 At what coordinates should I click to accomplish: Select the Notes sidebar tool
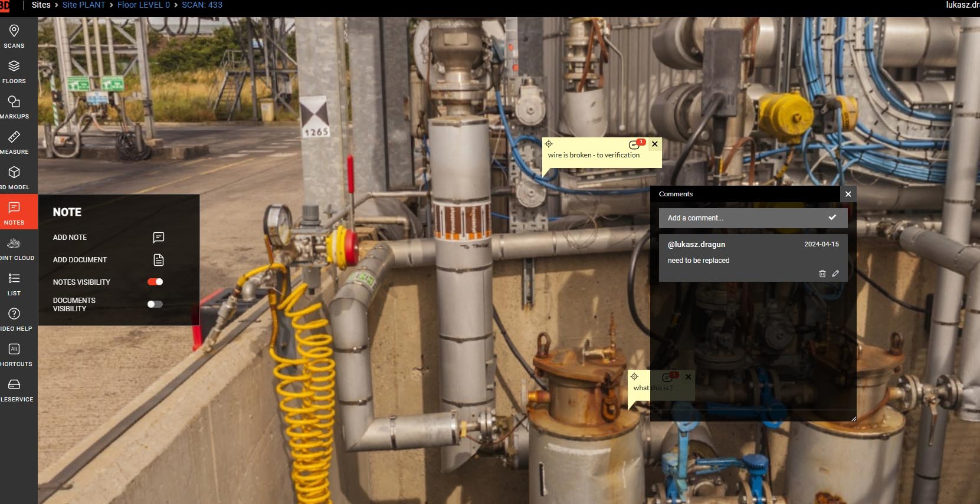(14, 213)
